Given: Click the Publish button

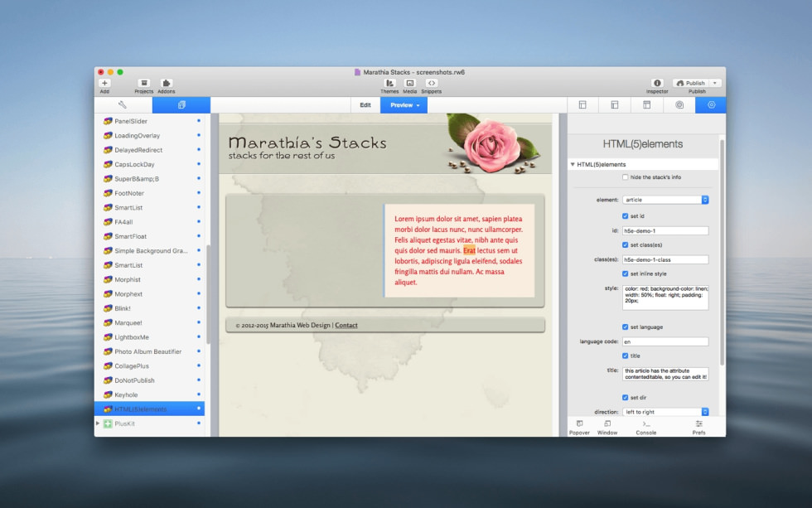Looking at the screenshot, I should [691, 83].
